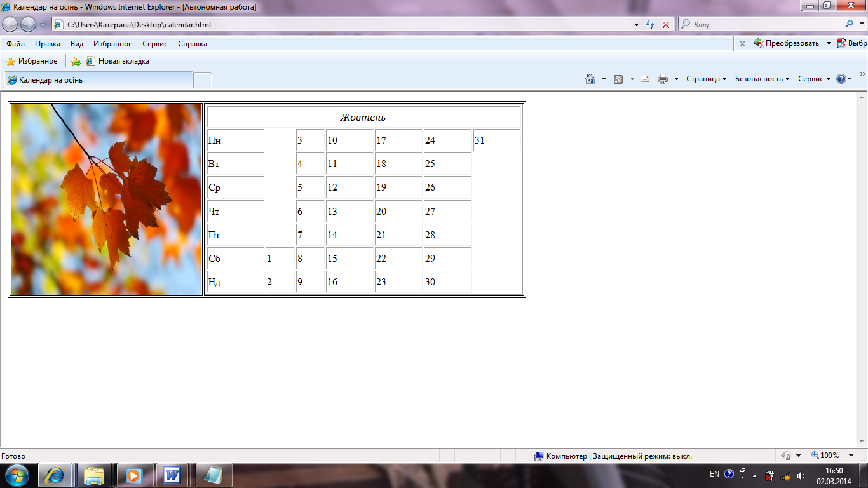Viewport: 868px width, 488px height.
Task: Open the recent pages dropdown next to Forward
Action: (43, 25)
